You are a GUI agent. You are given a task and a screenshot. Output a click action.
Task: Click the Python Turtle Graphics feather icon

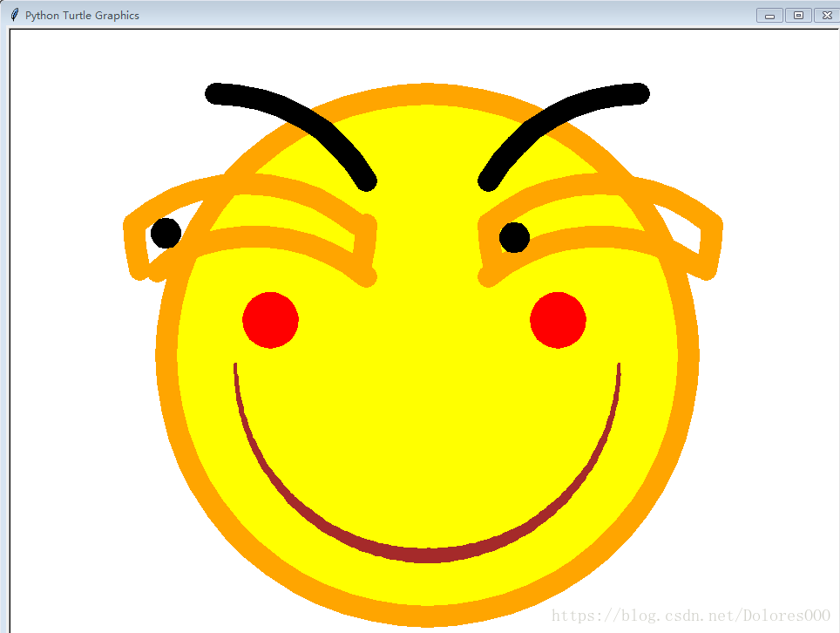[x=15, y=15]
